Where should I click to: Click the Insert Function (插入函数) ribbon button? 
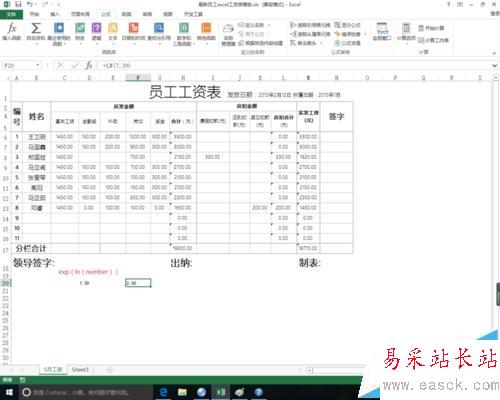(x=12, y=32)
